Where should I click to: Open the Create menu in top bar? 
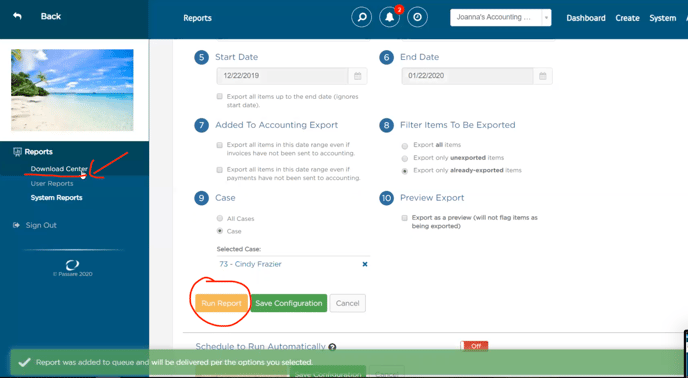(627, 18)
